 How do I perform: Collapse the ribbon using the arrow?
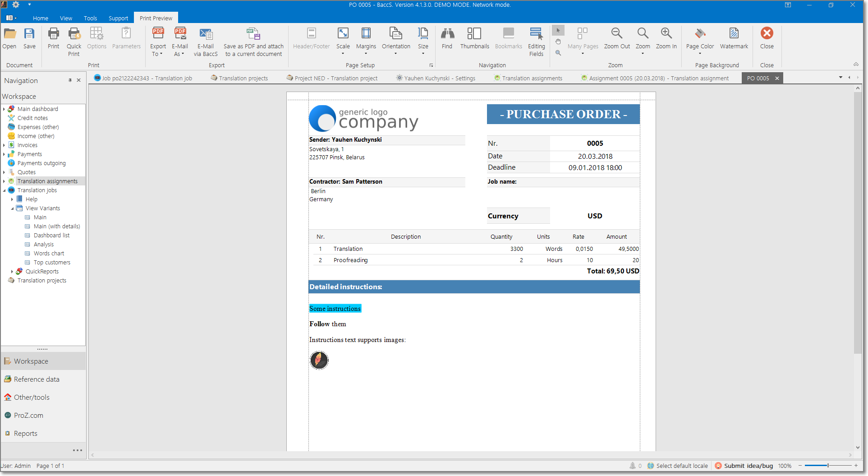(x=856, y=64)
